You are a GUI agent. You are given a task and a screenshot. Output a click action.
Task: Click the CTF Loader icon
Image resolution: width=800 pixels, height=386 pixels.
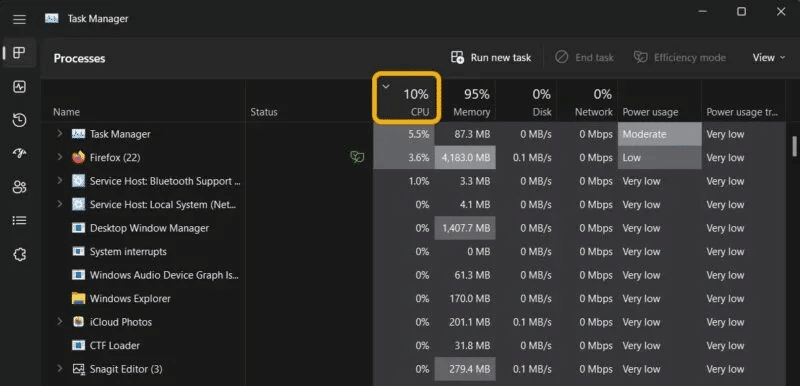click(x=78, y=345)
